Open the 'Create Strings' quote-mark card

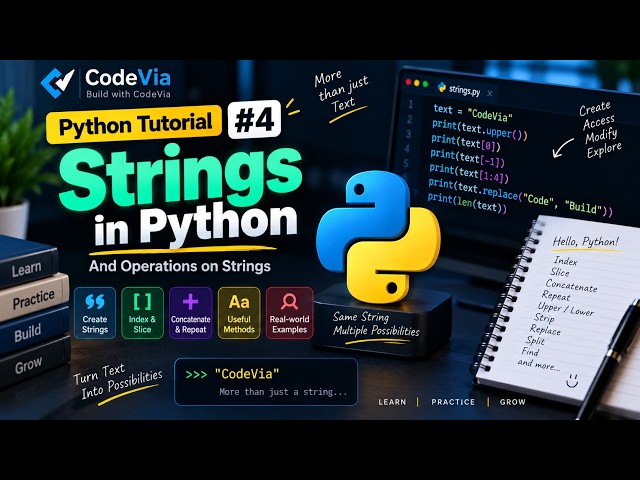pos(95,313)
